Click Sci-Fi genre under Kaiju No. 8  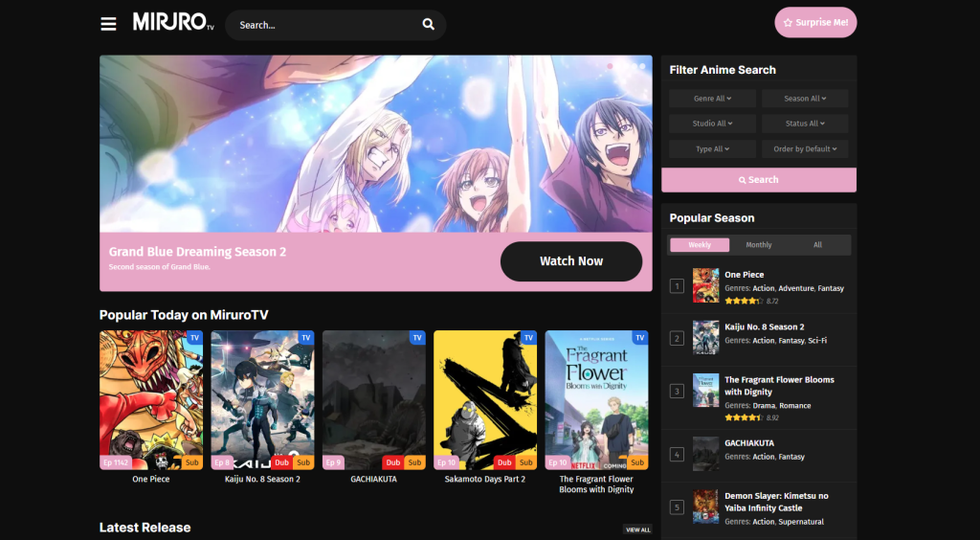coord(817,341)
